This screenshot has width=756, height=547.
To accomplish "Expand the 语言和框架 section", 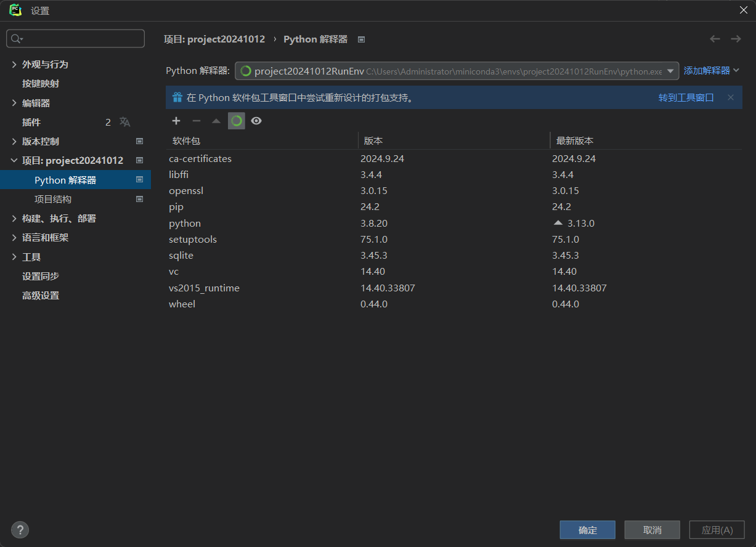I will click(14, 238).
